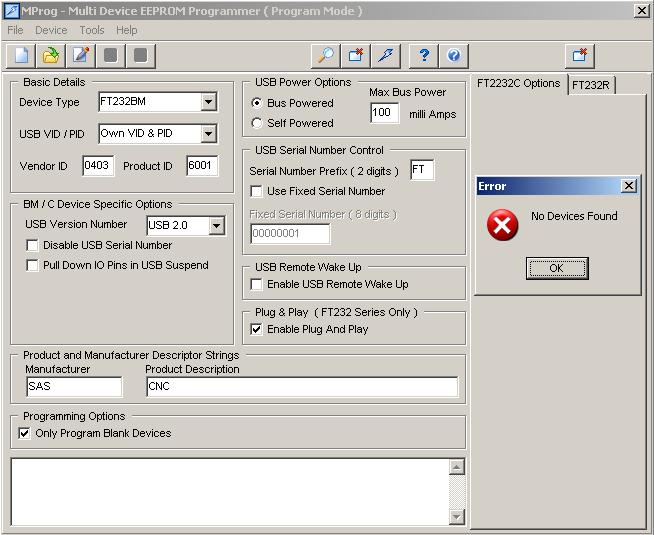Close the Error dialog with X
This screenshot has width=654, height=535.
(628, 186)
